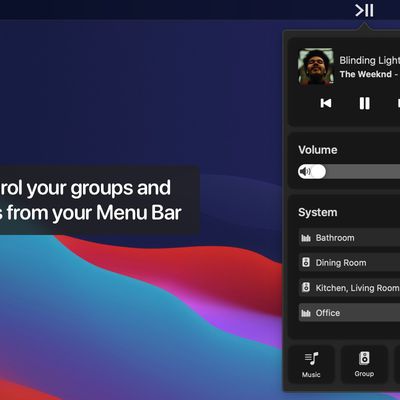Click the System heading label

pos(318,212)
